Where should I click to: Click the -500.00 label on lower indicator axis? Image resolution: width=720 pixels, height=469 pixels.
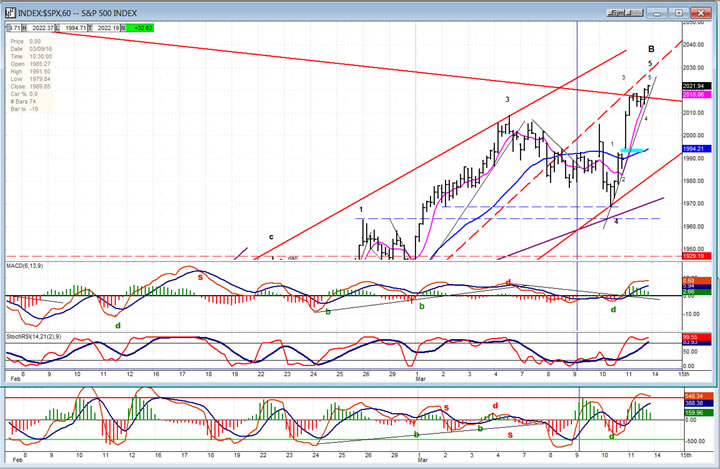tap(695, 441)
